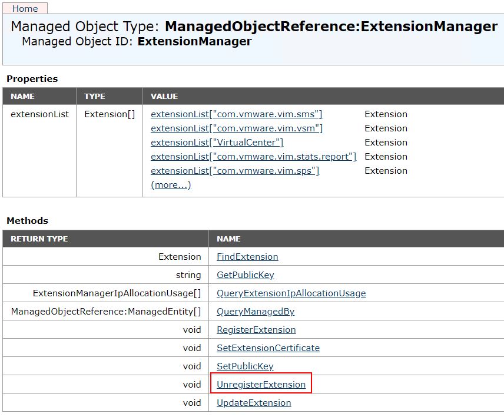The image size is (504, 420).
Task: Click the extensionList "VirtualCenter" link
Action: click(217, 143)
